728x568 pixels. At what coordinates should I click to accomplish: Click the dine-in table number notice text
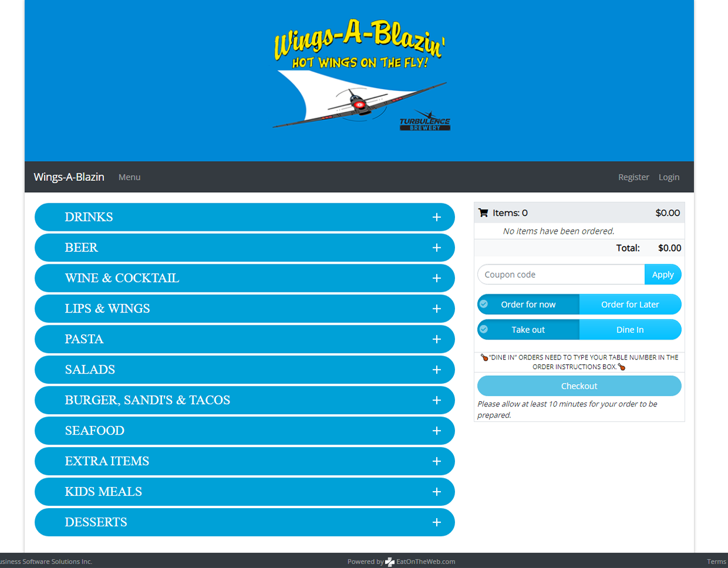pyautogui.click(x=579, y=362)
